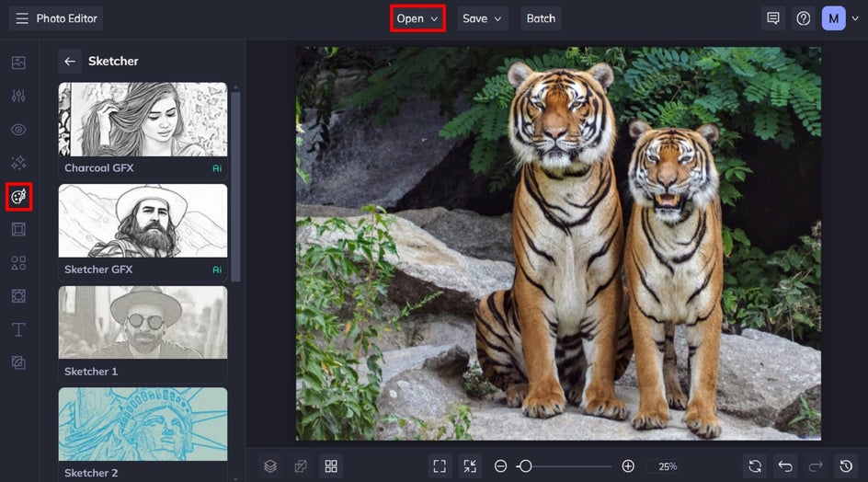
Task: Open the Graphics shapes tab
Action: point(18,262)
